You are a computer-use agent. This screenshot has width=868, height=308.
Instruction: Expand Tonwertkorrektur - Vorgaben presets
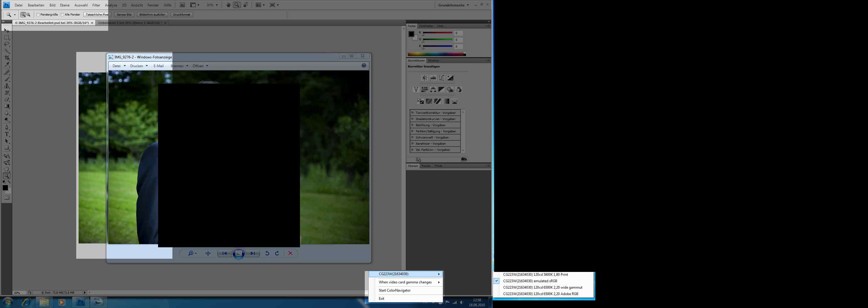[x=412, y=113]
